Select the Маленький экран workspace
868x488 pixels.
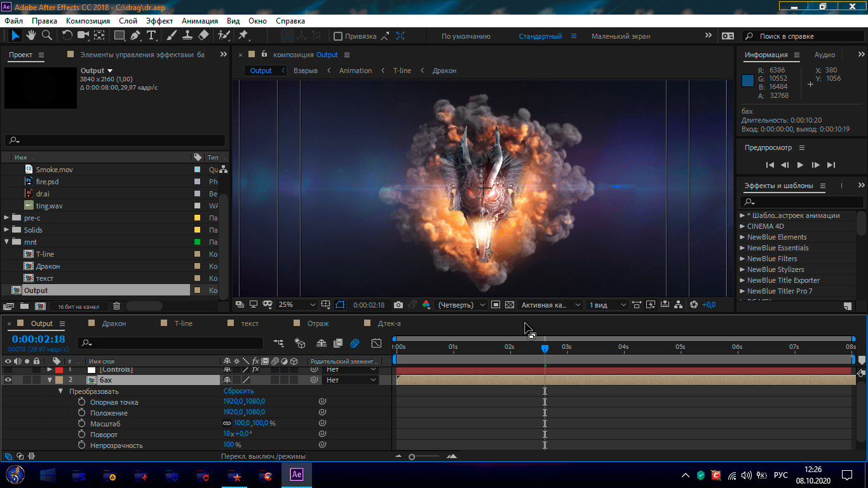pos(621,36)
